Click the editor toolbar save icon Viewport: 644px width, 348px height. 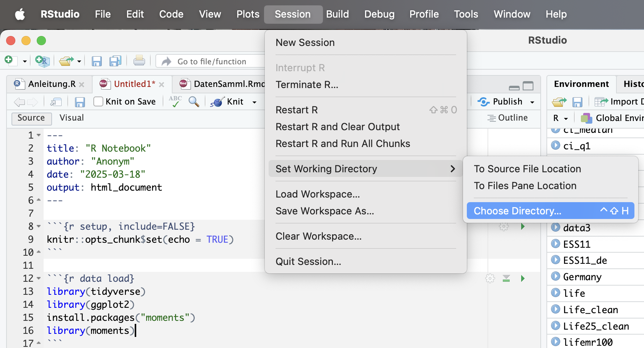click(x=80, y=102)
